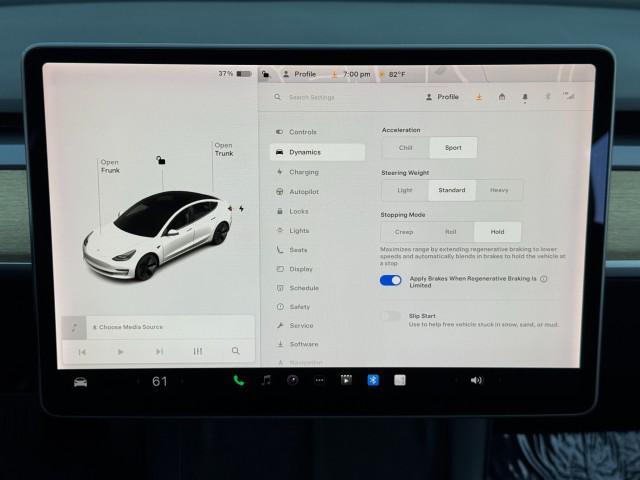This screenshot has width=640, height=480.
Task: Tap the unlock padlock above the car
Action: tap(159, 159)
